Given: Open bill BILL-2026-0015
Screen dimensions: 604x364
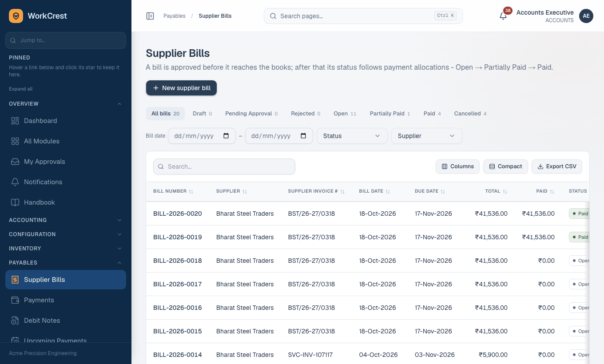Looking at the screenshot, I should tap(178, 331).
